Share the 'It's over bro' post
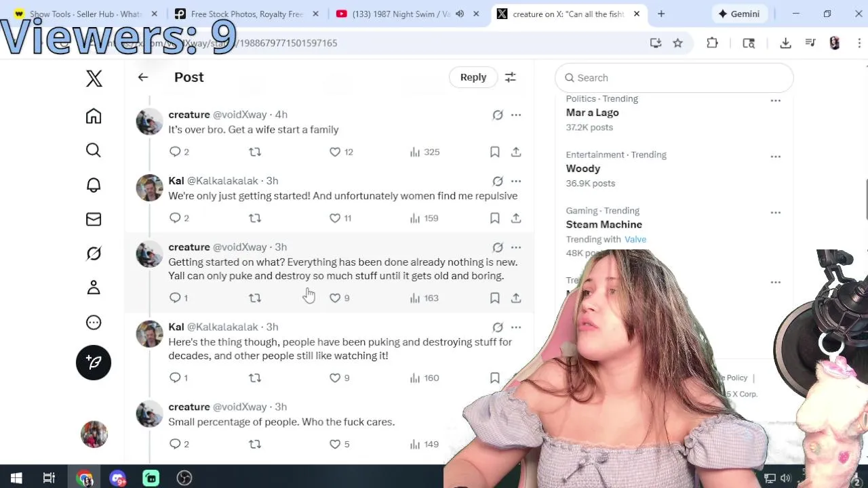Image resolution: width=868 pixels, height=488 pixels. pyautogui.click(x=516, y=152)
